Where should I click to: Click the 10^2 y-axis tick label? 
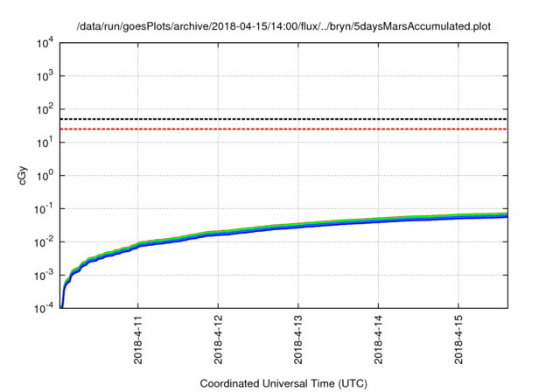point(45,109)
